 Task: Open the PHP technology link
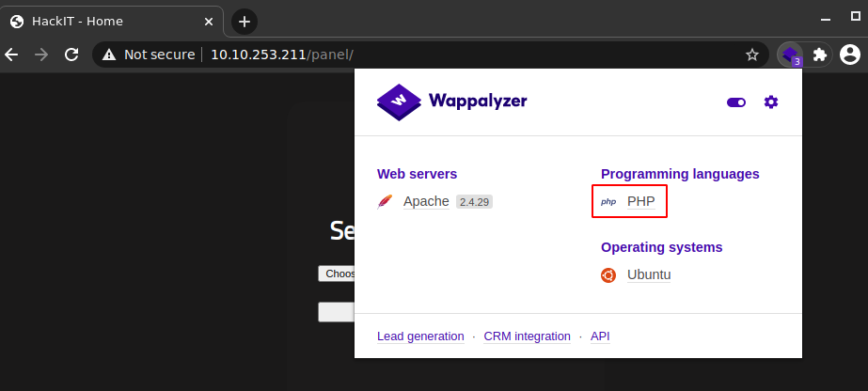coord(641,202)
